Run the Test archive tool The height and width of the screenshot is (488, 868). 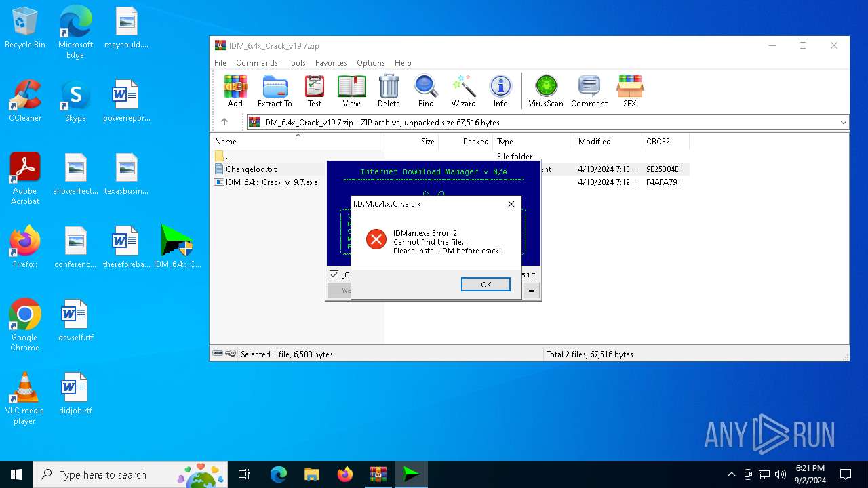click(315, 91)
